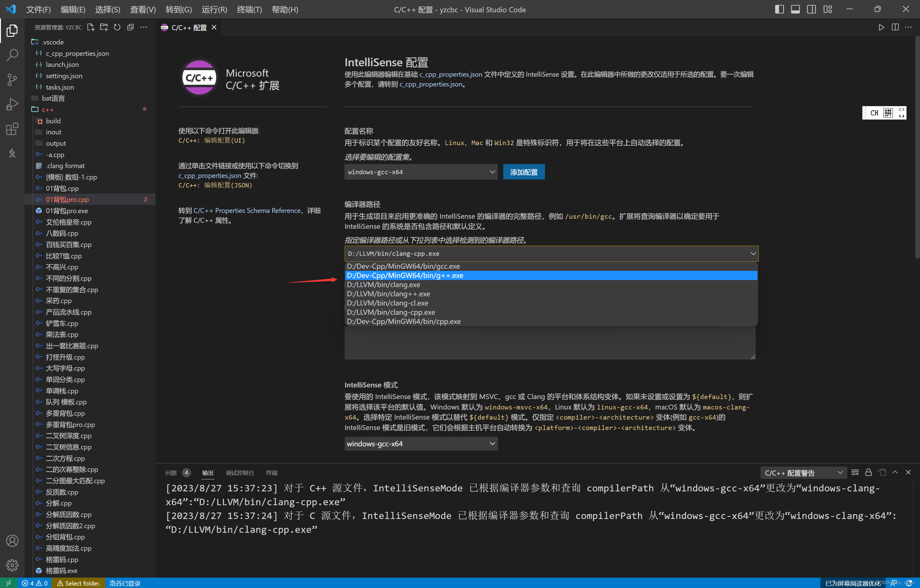
Task: Select D:/Dev-Cpp/MinGW64/bin/g++.exe compiler option
Action: coord(551,275)
